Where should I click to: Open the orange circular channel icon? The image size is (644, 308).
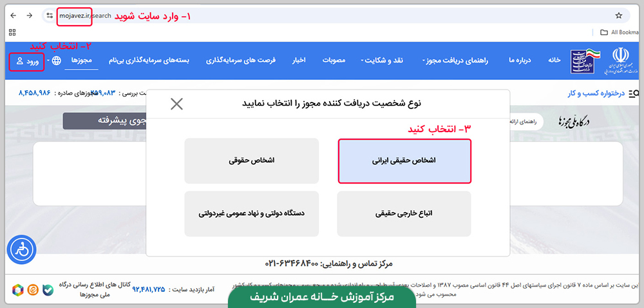point(33,289)
